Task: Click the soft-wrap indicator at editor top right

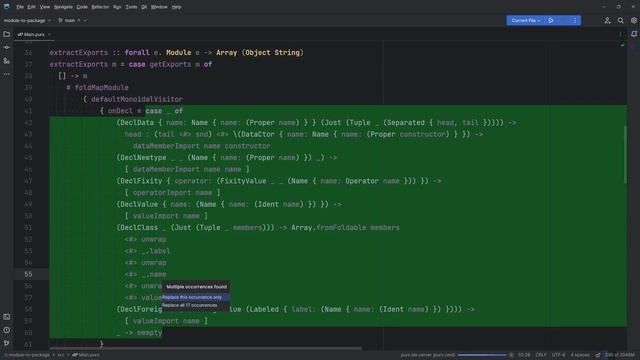Action: pyautogui.click(x=622, y=46)
